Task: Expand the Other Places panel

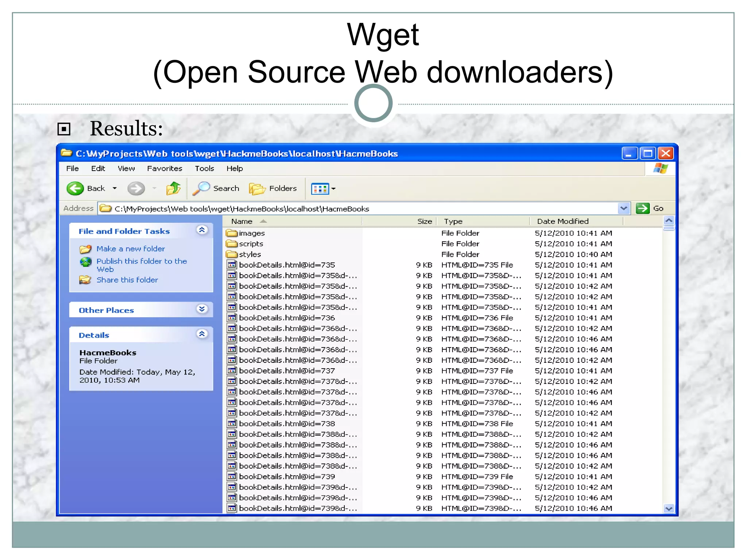Action: pyautogui.click(x=202, y=309)
